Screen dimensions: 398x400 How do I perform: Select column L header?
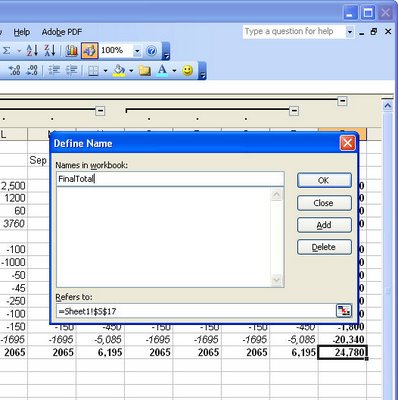(x=13, y=135)
